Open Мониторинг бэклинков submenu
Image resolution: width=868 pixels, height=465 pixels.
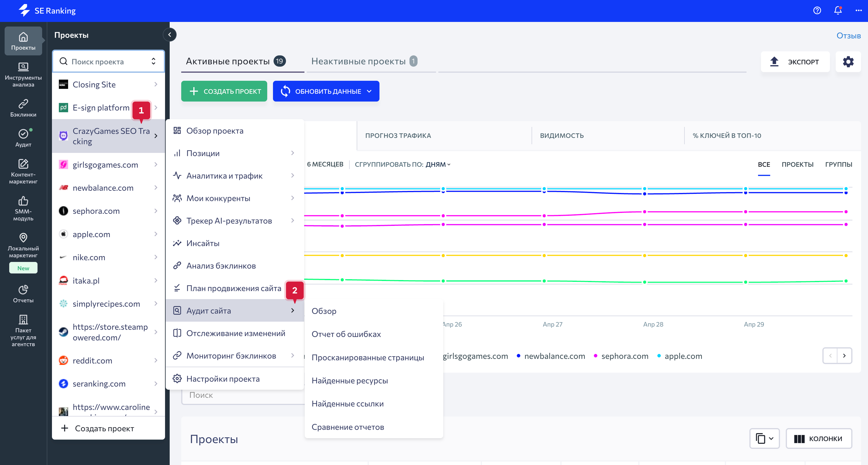click(x=235, y=355)
